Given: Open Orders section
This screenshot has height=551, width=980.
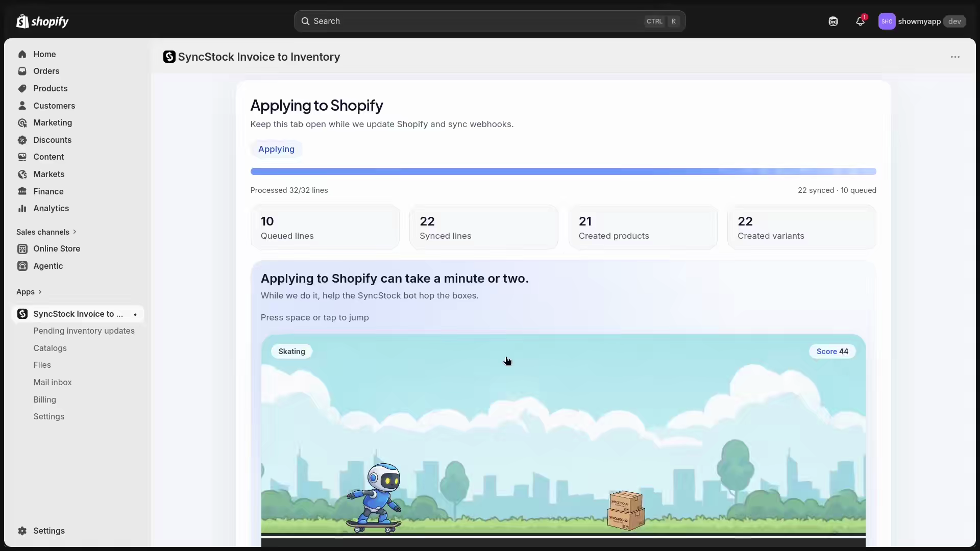Looking at the screenshot, I should click(x=46, y=71).
